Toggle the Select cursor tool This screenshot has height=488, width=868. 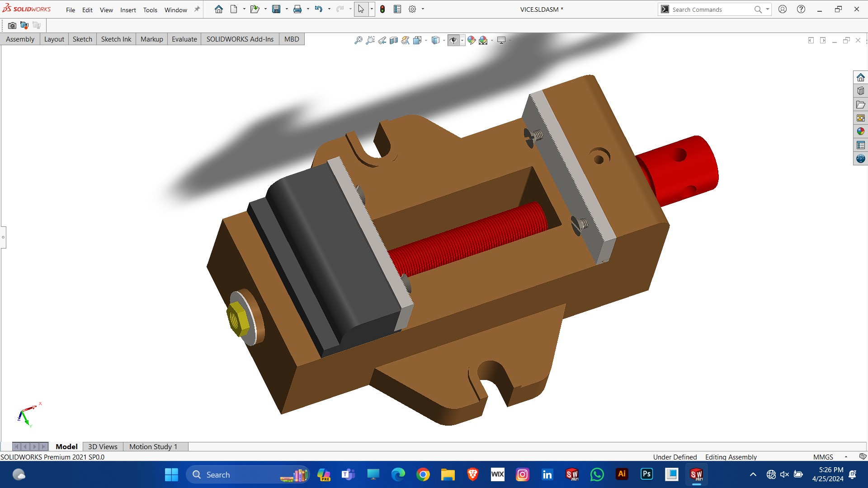click(x=361, y=9)
